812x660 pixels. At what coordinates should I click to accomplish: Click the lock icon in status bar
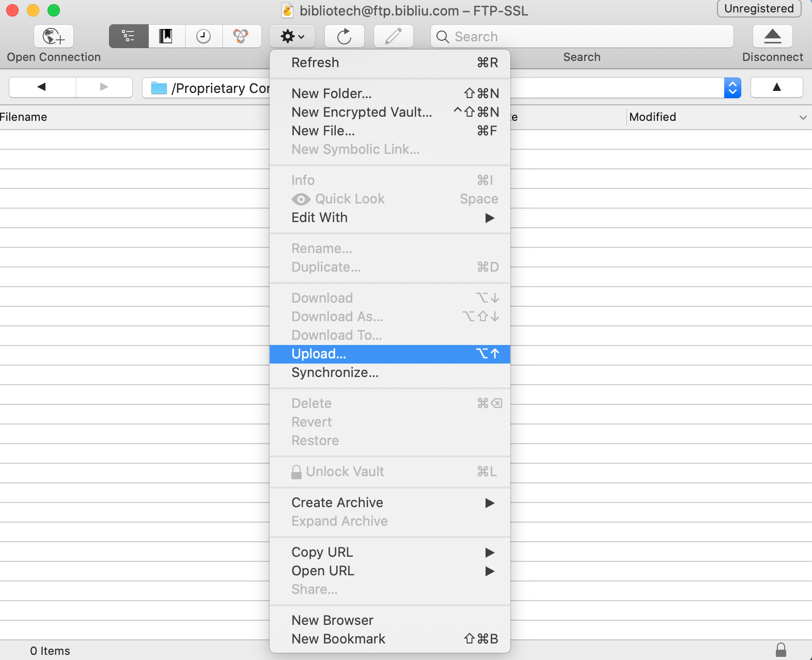pos(780,650)
